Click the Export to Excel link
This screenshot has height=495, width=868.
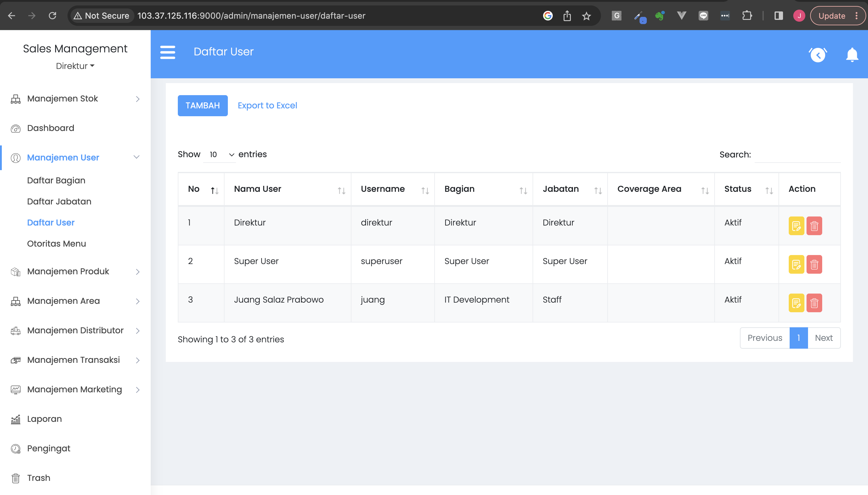(x=267, y=105)
